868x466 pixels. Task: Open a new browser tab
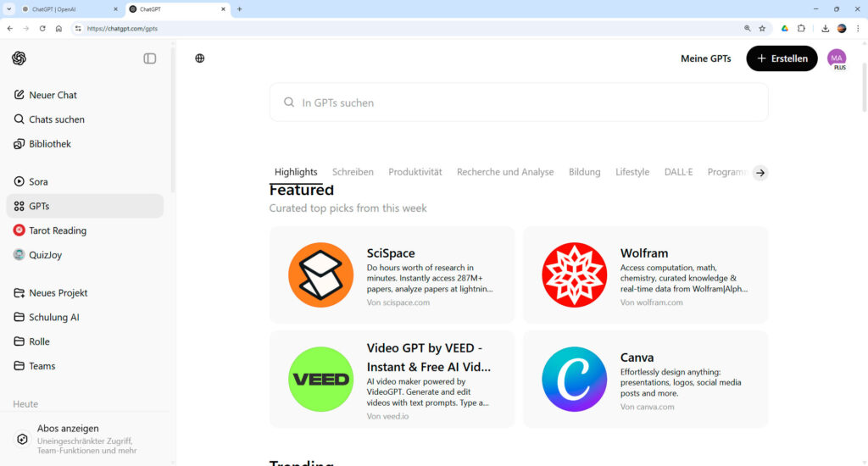[239, 9]
